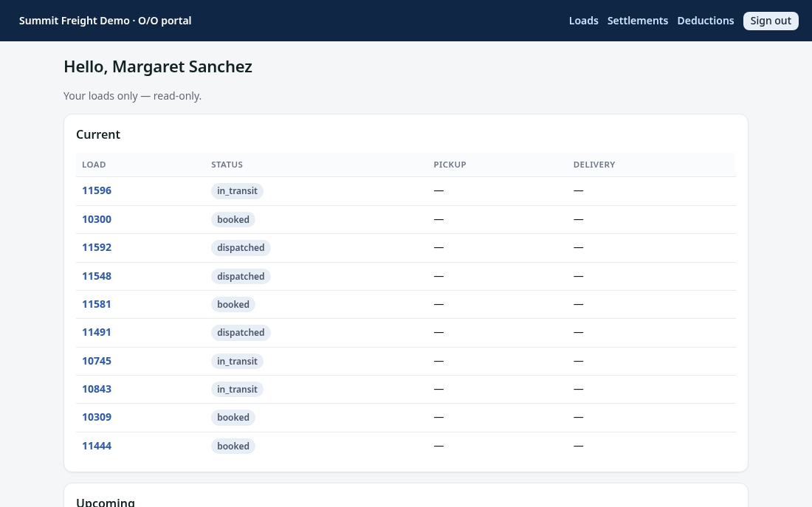View details for load 11592
The height and width of the screenshot is (507, 812).
point(97,247)
